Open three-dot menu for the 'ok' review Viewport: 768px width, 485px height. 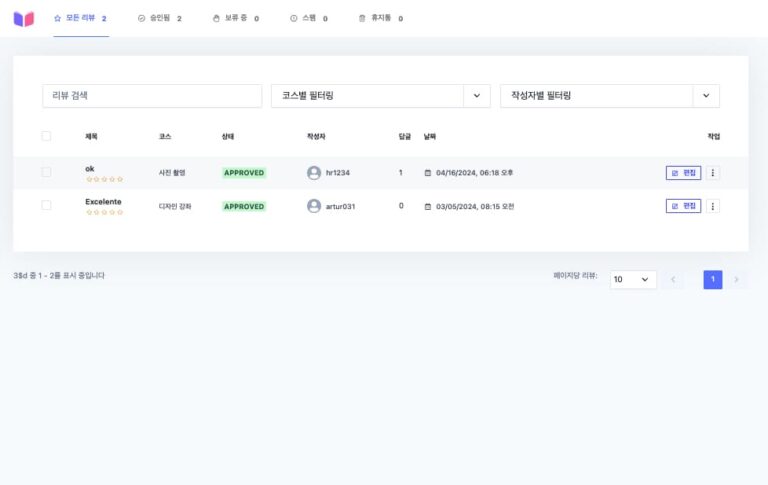713,173
